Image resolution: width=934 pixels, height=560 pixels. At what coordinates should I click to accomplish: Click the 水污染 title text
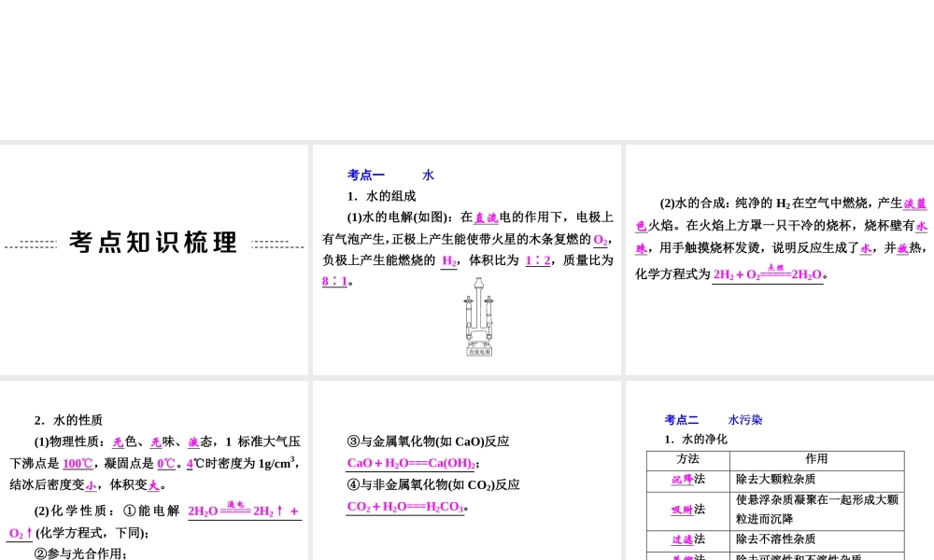point(745,420)
